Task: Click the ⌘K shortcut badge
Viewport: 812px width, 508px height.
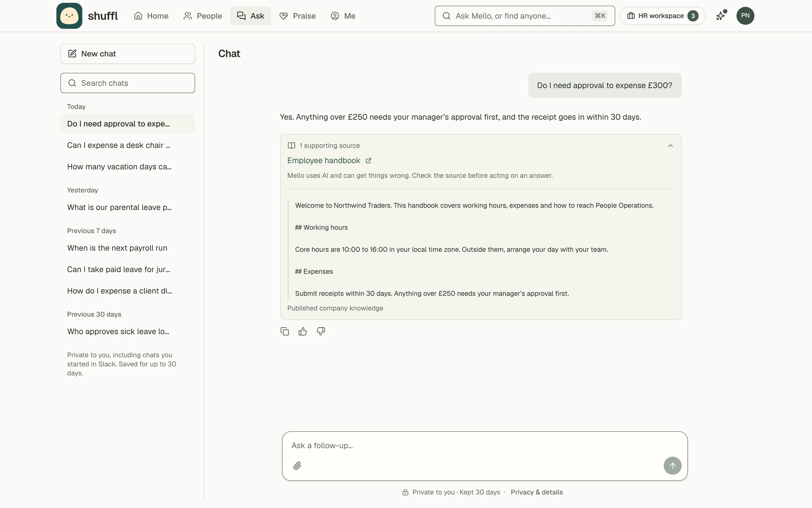Action: [600, 16]
